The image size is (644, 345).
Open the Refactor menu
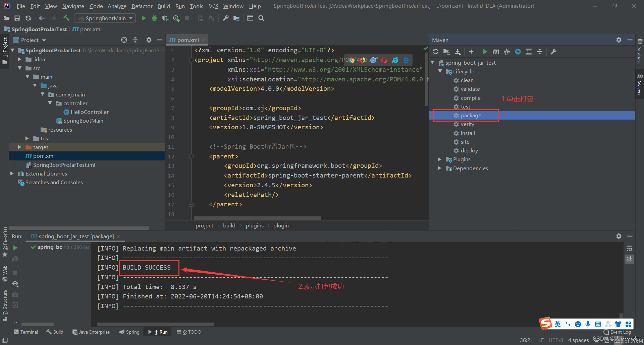point(142,6)
